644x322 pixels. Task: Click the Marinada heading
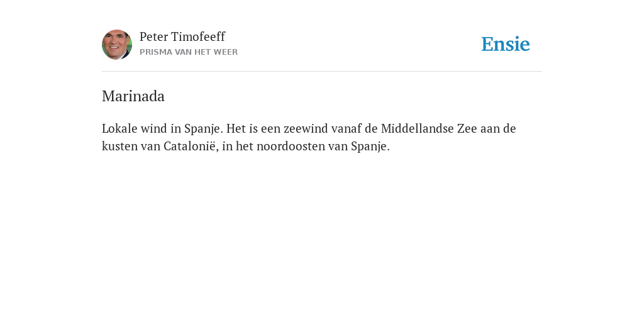[x=133, y=96]
